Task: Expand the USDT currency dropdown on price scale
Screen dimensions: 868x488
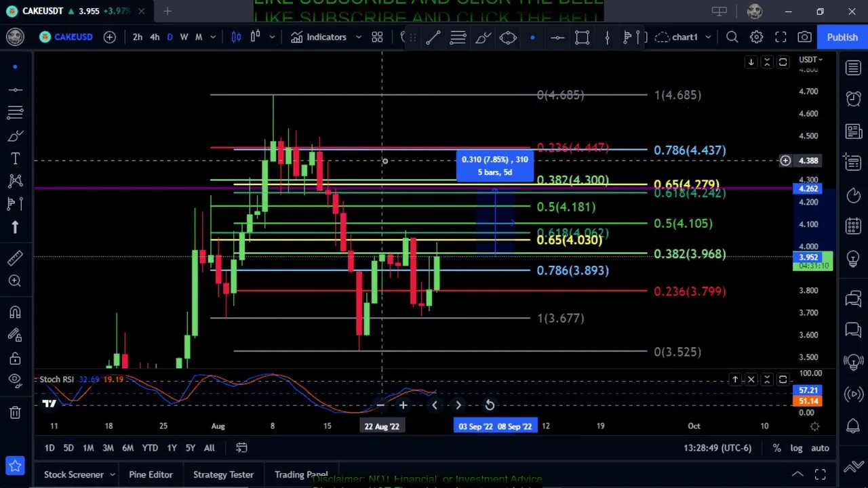Action: [810, 60]
